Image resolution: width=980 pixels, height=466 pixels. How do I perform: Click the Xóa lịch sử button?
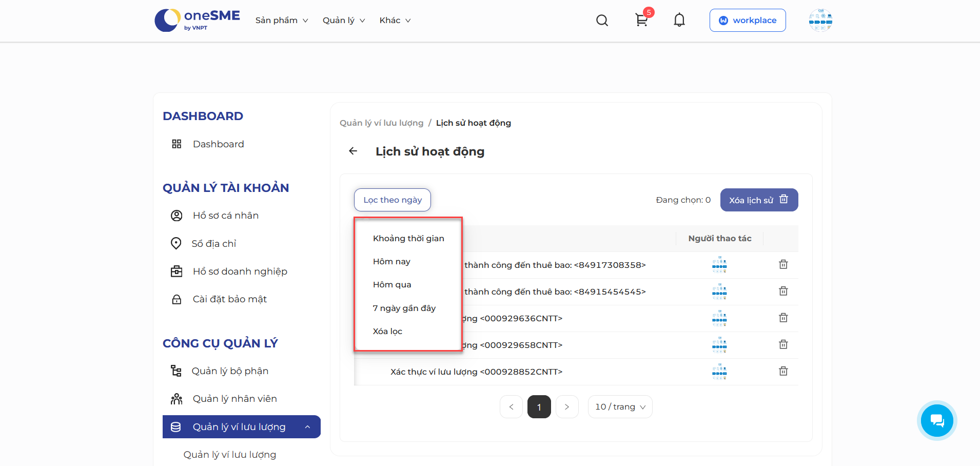pyautogui.click(x=759, y=200)
